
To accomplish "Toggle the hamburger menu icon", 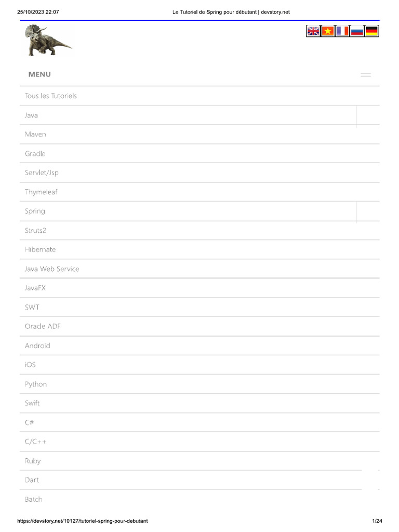I will pos(365,75).
